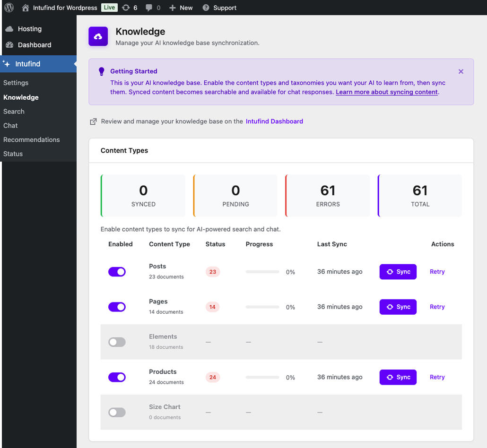
Task: Click the WordPress logo icon
Action: tap(9, 8)
